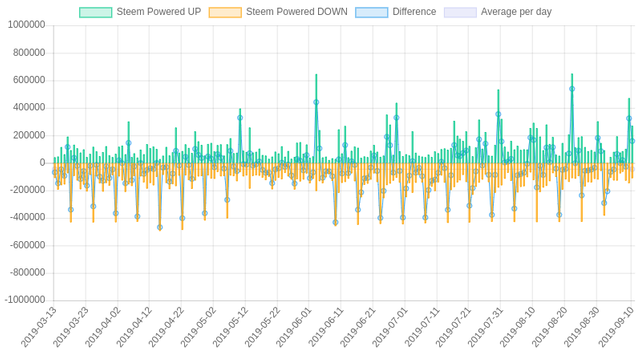Viewport: 640px width, 361px height.
Task: Click the 2019-04-02 date label
Action: coord(102,327)
